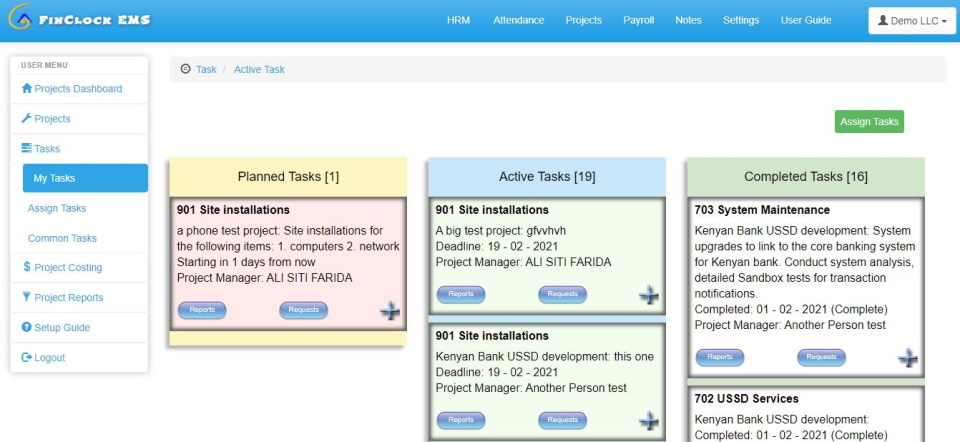
Task: Click 'Kenyan Bank USSD development: this one' text
Action: pos(545,356)
